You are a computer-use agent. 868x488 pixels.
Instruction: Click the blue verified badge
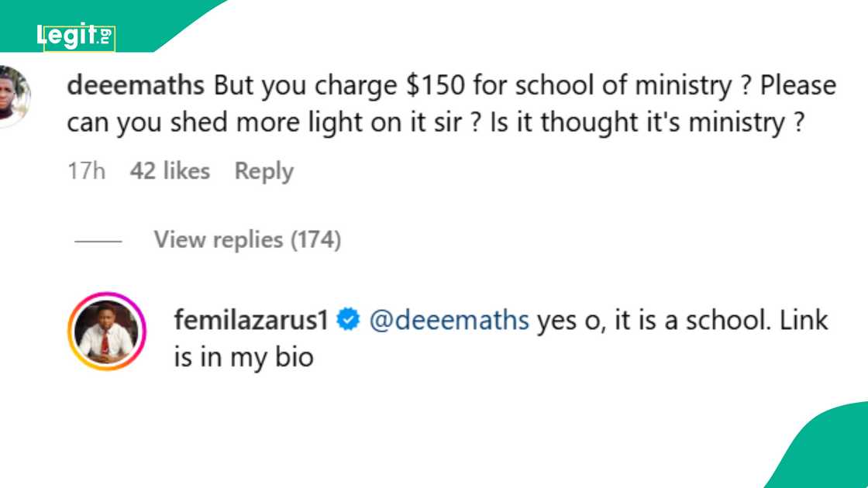coord(350,320)
